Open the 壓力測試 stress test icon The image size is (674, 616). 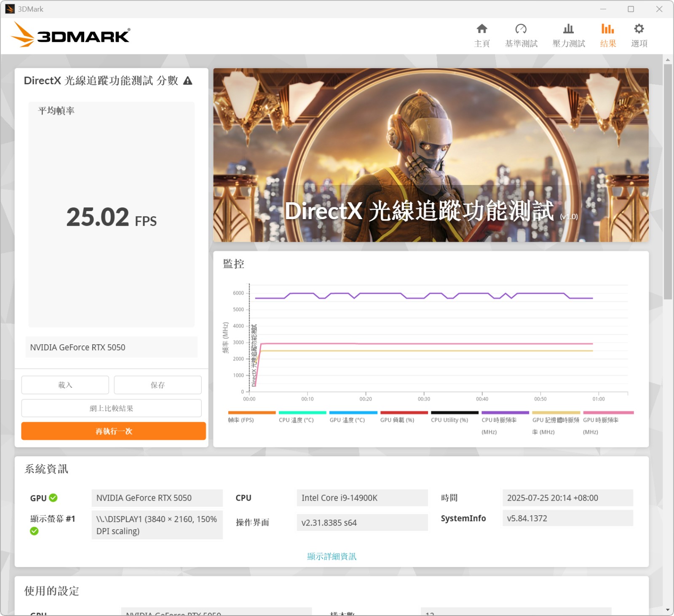(x=568, y=29)
